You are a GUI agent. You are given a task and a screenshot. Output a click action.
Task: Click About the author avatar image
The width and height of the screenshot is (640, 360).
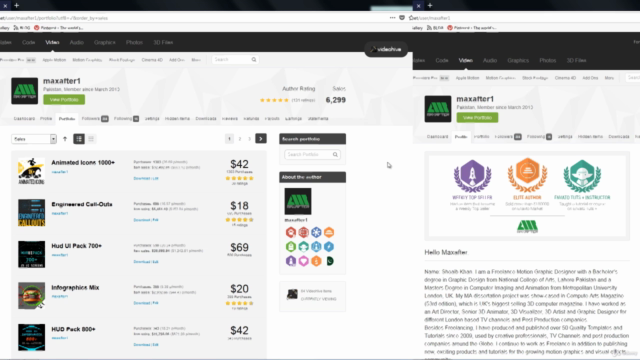coord(298,201)
